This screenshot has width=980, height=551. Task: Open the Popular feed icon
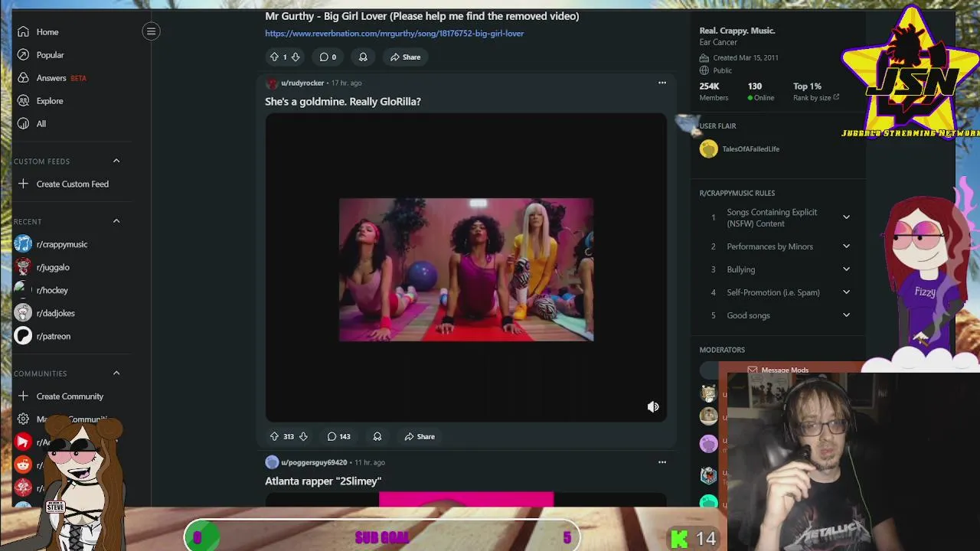point(23,55)
